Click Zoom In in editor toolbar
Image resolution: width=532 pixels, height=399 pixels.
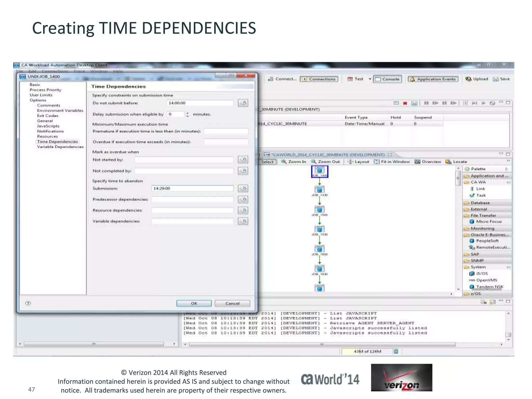294,162
